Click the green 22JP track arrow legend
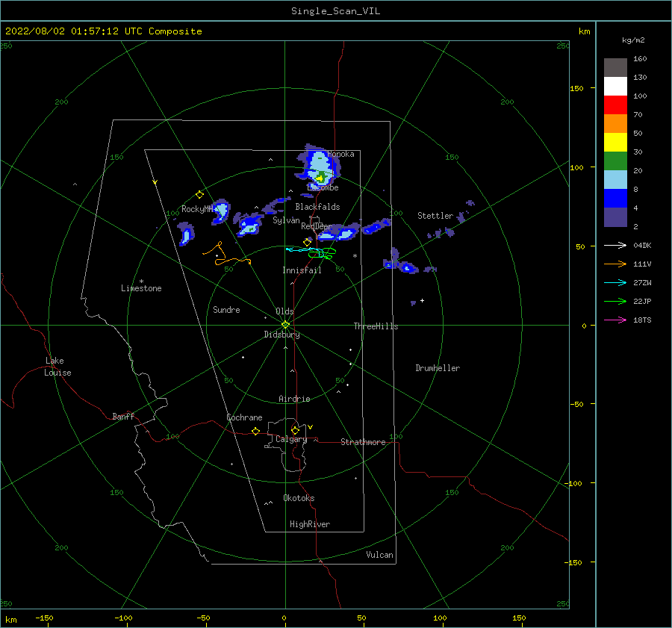The image size is (672, 628). (615, 302)
